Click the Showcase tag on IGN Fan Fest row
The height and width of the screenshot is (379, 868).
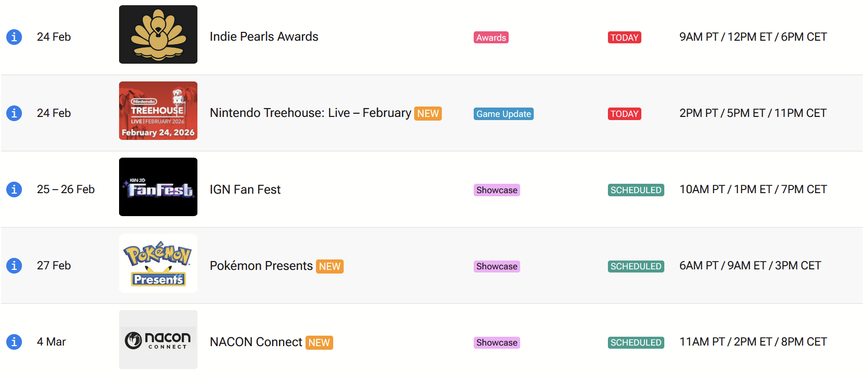click(x=497, y=190)
